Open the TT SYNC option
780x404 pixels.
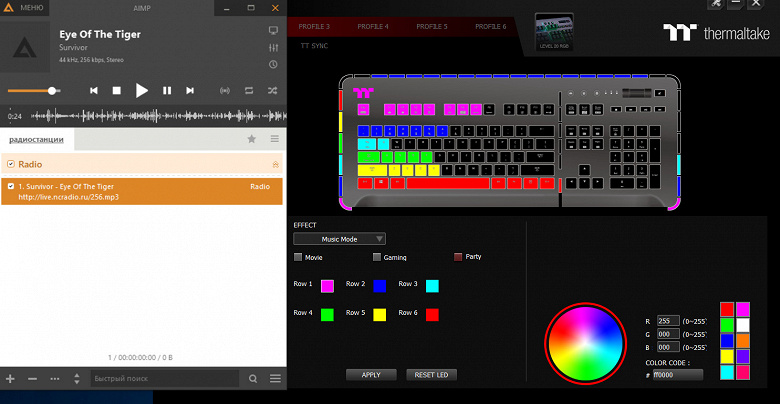point(314,46)
